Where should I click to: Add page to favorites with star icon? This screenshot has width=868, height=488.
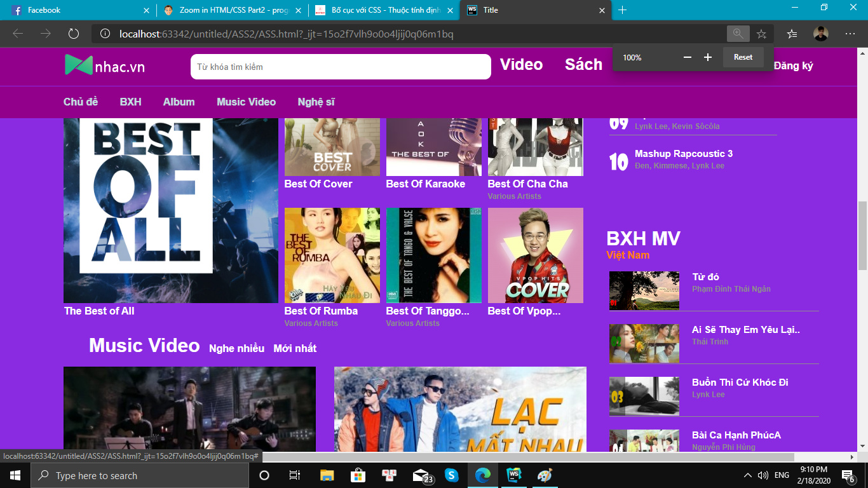tap(761, 34)
